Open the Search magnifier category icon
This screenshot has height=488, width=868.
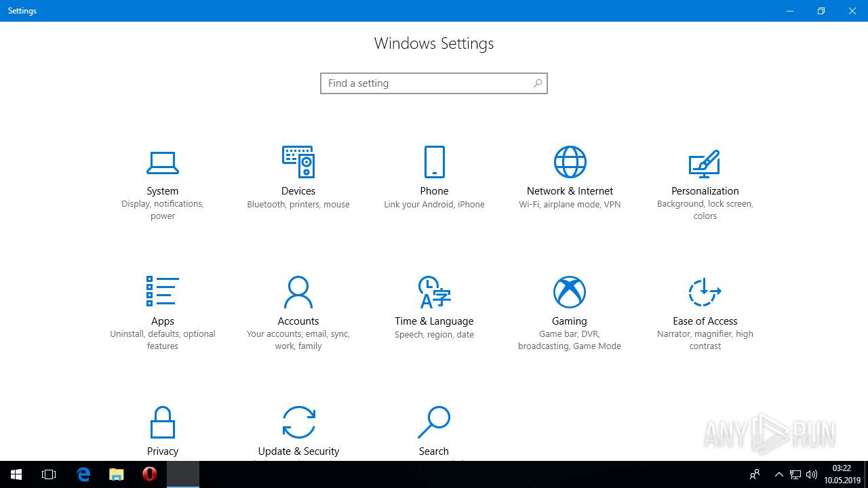(x=434, y=422)
